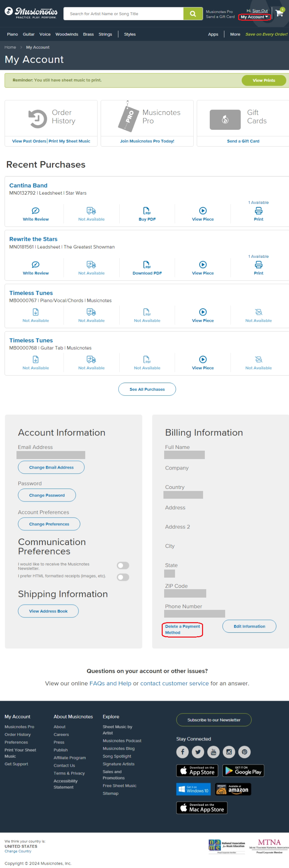This screenshot has height=868, width=289.
Task: Open the Rewrite the Stars title link
Action: coord(33,239)
